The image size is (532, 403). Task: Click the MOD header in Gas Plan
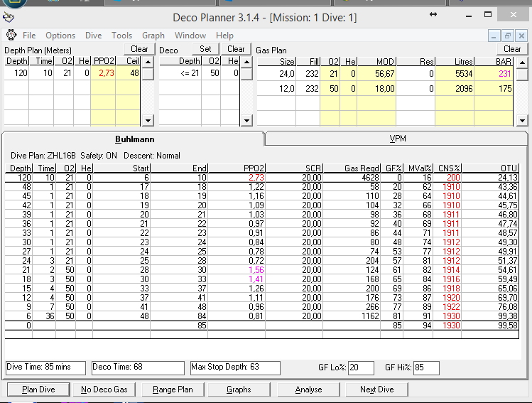[376, 61]
